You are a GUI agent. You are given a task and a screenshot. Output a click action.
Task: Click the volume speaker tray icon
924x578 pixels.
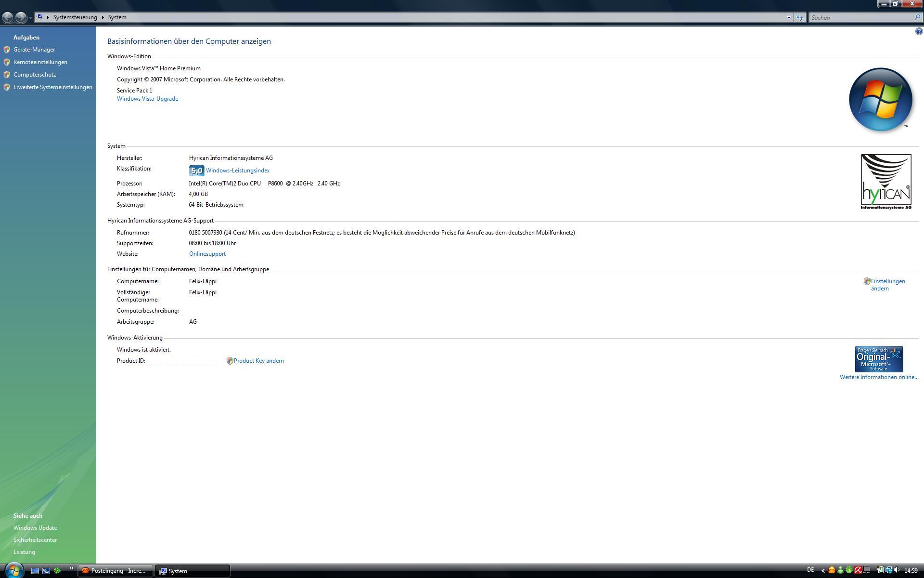click(x=898, y=570)
